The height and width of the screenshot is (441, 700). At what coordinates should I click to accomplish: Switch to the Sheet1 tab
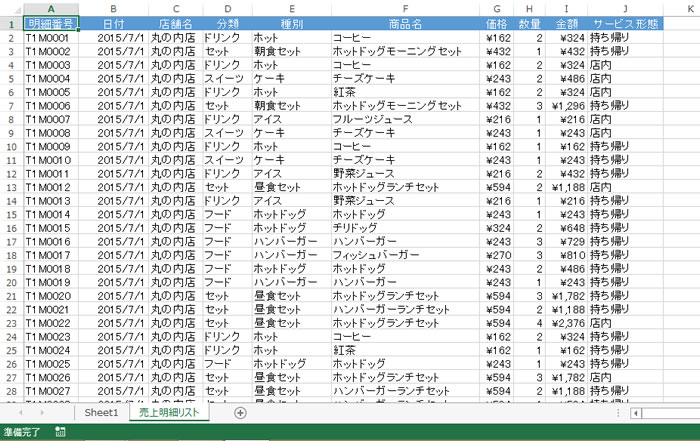(x=101, y=412)
